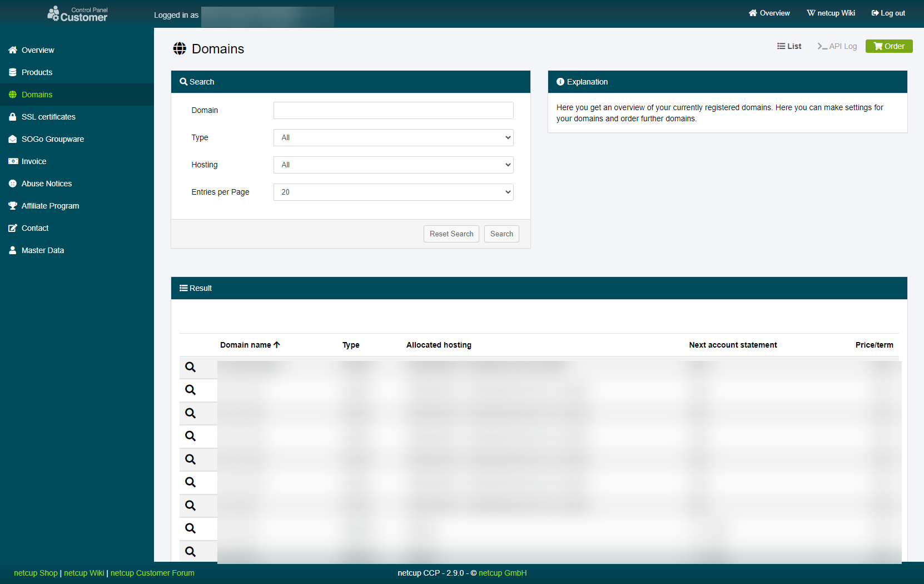Log out of the control panel
The height and width of the screenshot is (584, 924).
[x=888, y=13]
